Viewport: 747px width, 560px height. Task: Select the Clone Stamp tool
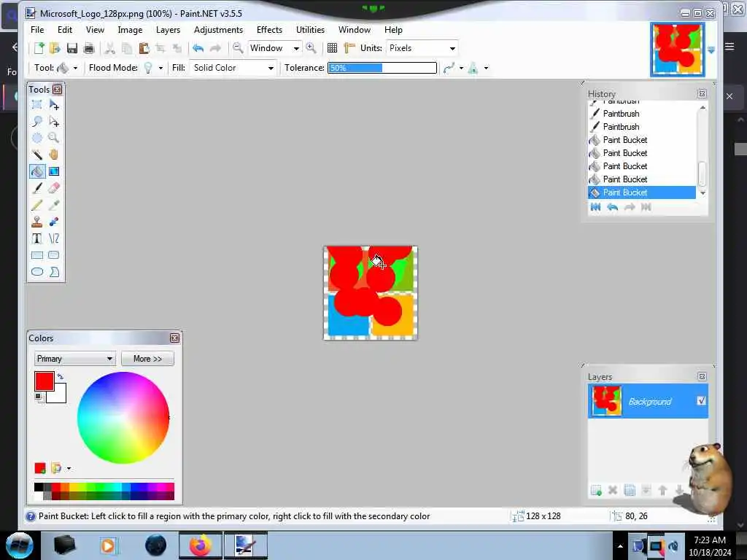36,222
